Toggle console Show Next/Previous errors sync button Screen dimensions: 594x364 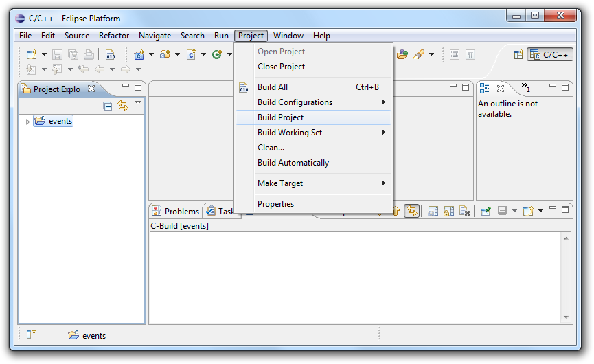(x=412, y=211)
